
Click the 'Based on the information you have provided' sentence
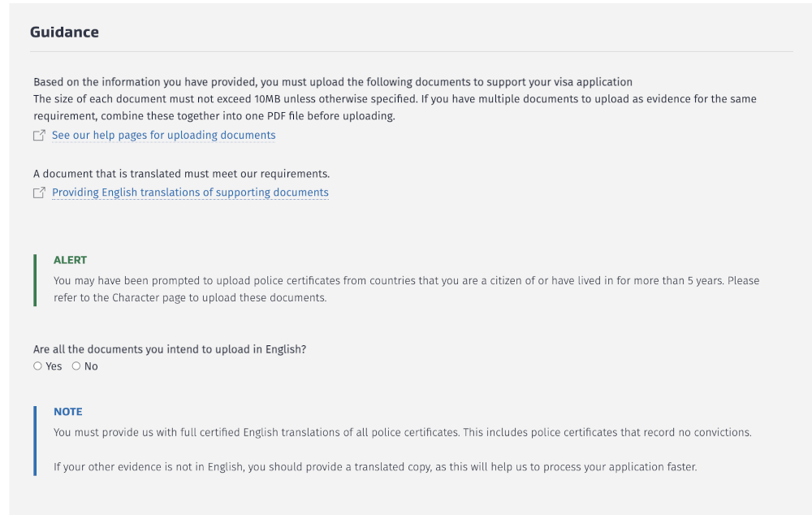332,82
